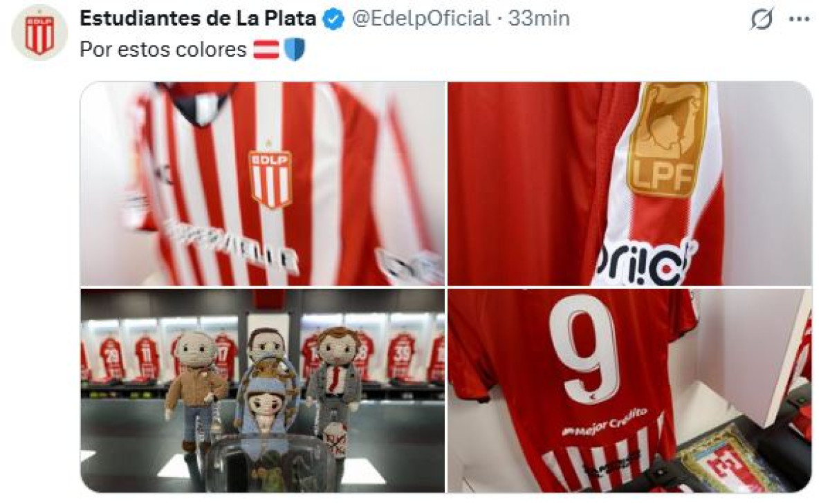Select the "Por estos colores" tweet text

(163, 50)
